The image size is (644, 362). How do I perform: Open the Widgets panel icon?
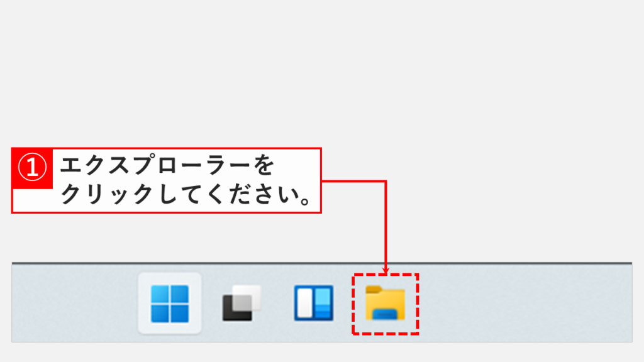pyautogui.click(x=314, y=304)
